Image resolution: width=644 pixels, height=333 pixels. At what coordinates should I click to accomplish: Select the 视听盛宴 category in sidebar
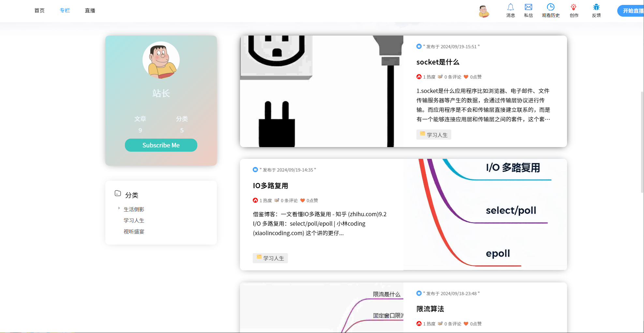click(x=134, y=232)
